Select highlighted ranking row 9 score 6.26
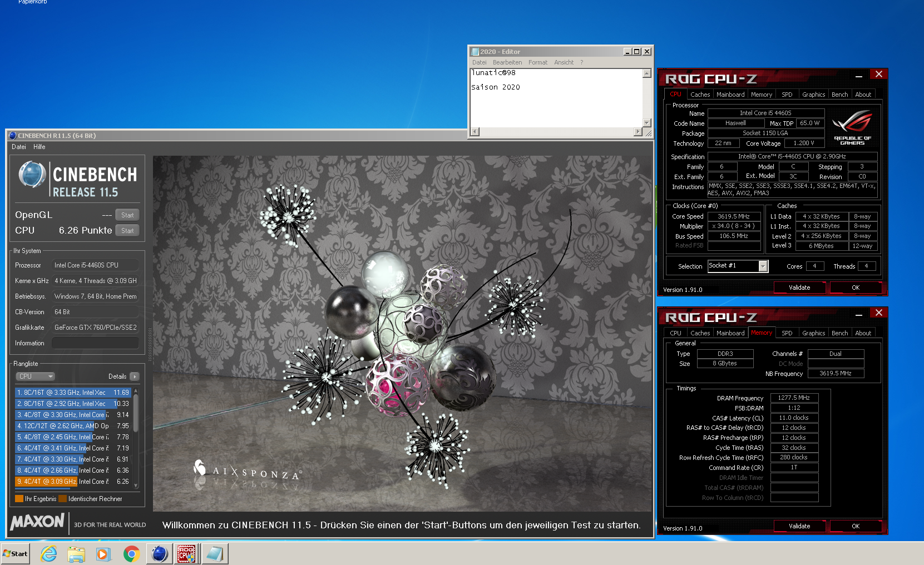Image resolution: width=924 pixels, height=565 pixels. [73, 482]
